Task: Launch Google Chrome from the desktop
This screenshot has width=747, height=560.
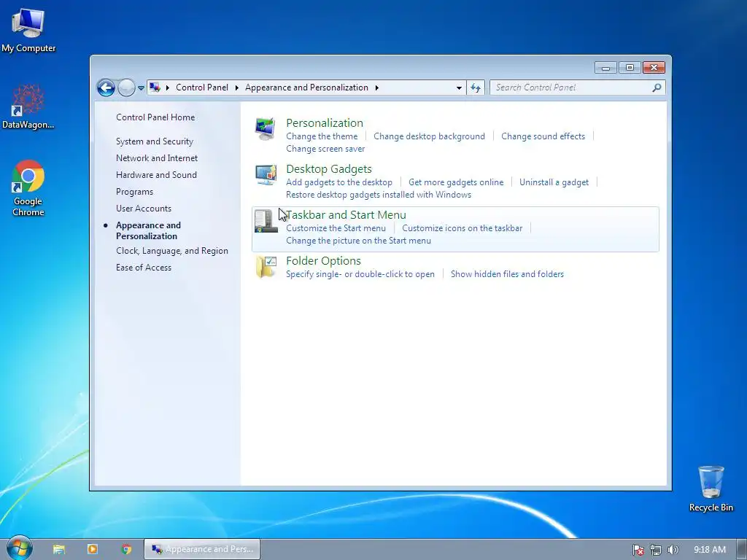Action: 28,189
